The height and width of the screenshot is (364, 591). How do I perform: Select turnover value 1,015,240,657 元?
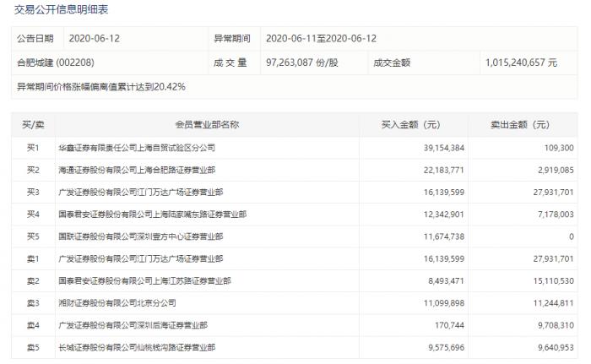521,62
